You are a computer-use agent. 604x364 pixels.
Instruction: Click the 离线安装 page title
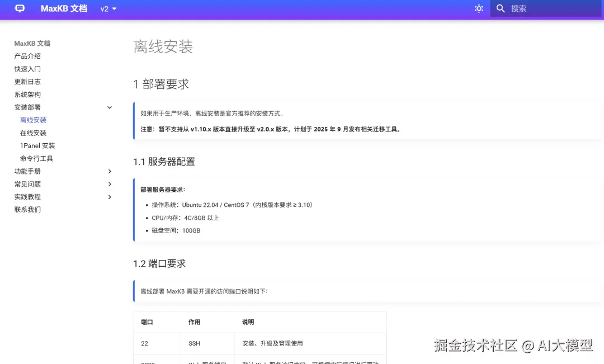163,46
